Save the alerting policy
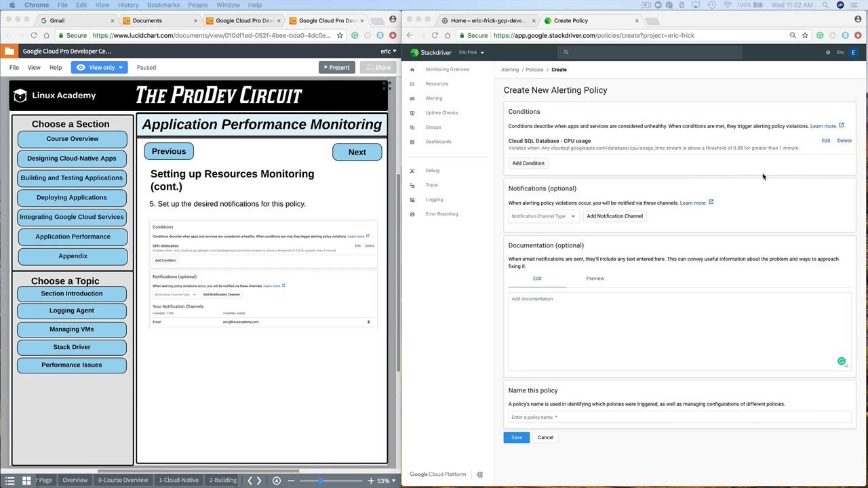The width and height of the screenshot is (868, 488). pos(517,438)
